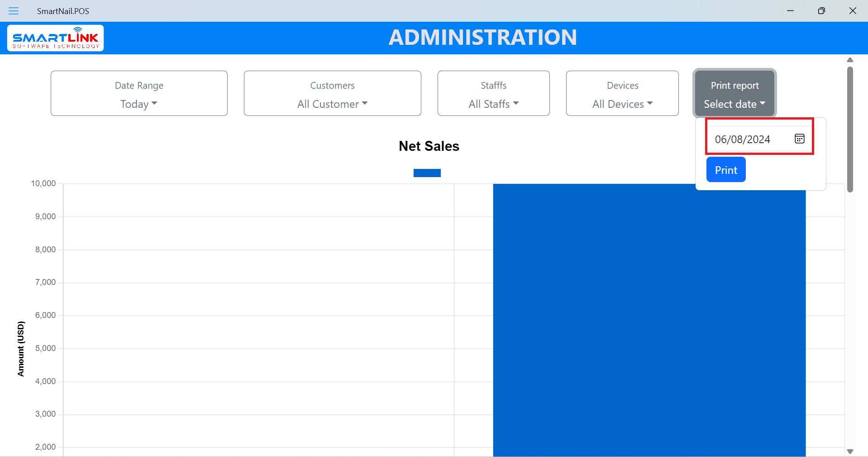This screenshot has width=868, height=457.
Task: Minimize the SmartNail.POS window
Action: click(x=790, y=11)
